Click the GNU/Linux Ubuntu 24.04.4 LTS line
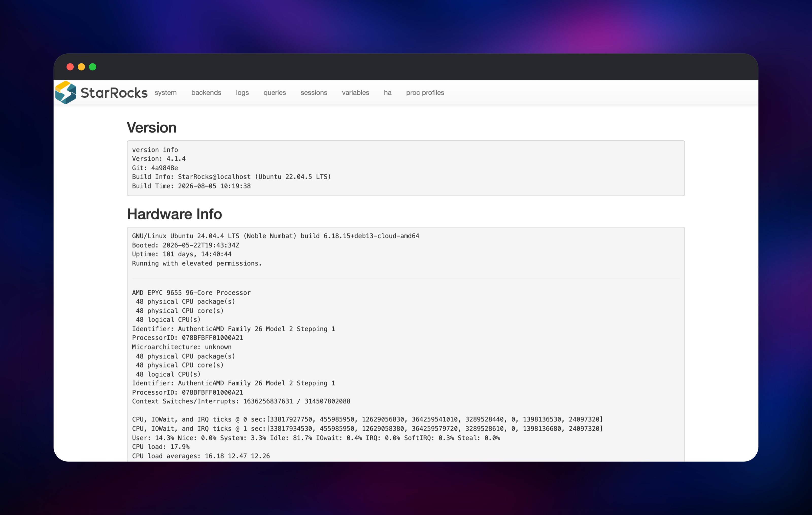This screenshot has height=515, width=812. pos(276,236)
